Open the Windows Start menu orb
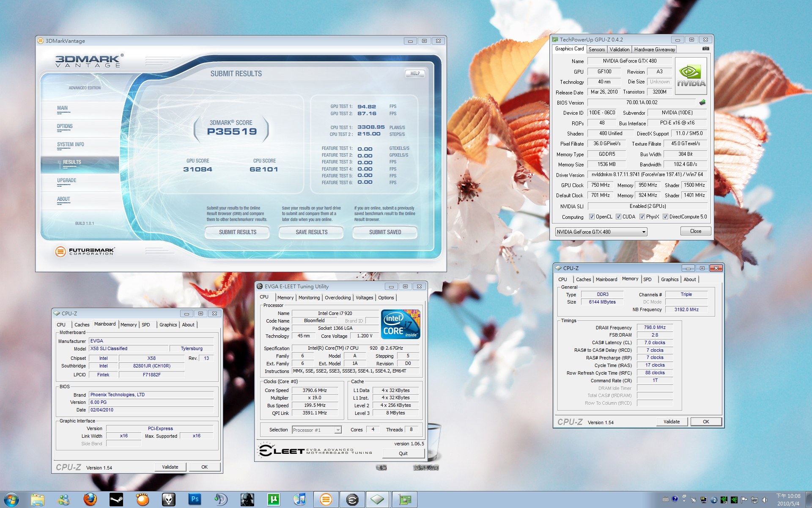This screenshot has height=508, width=812. click(x=11, y=500)
